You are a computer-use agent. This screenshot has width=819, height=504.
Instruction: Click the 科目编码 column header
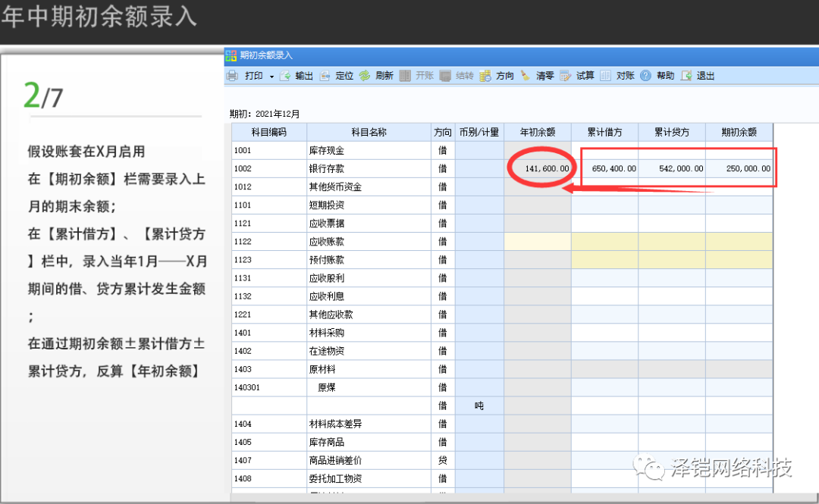(x=268, y=132)
